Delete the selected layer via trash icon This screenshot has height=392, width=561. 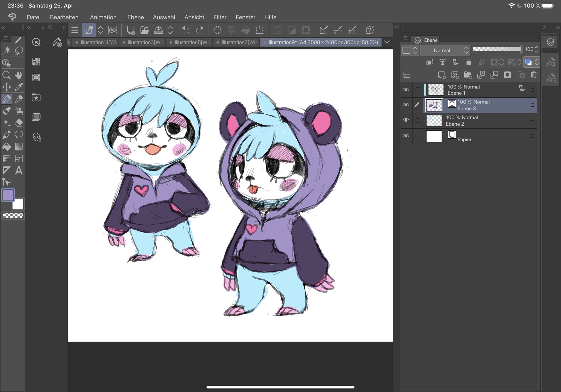533,75
